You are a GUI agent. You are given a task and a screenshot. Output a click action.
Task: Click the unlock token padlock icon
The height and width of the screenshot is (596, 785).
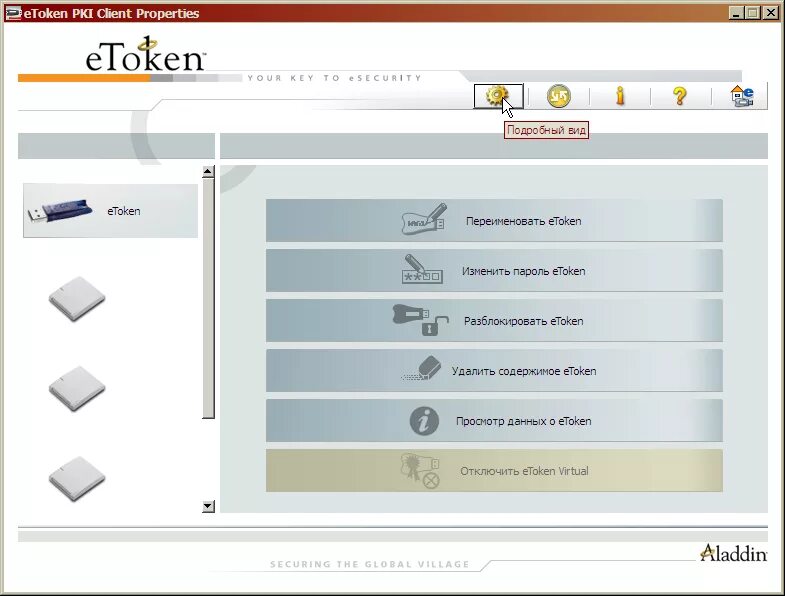pos(421,320)
